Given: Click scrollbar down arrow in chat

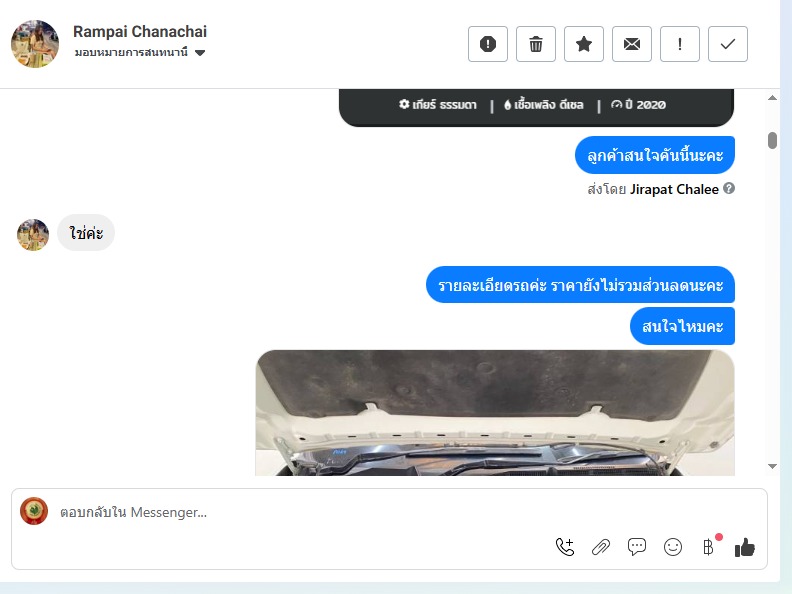Looking at the screenshot, I should pyautogui.click(x=772, y=466).
